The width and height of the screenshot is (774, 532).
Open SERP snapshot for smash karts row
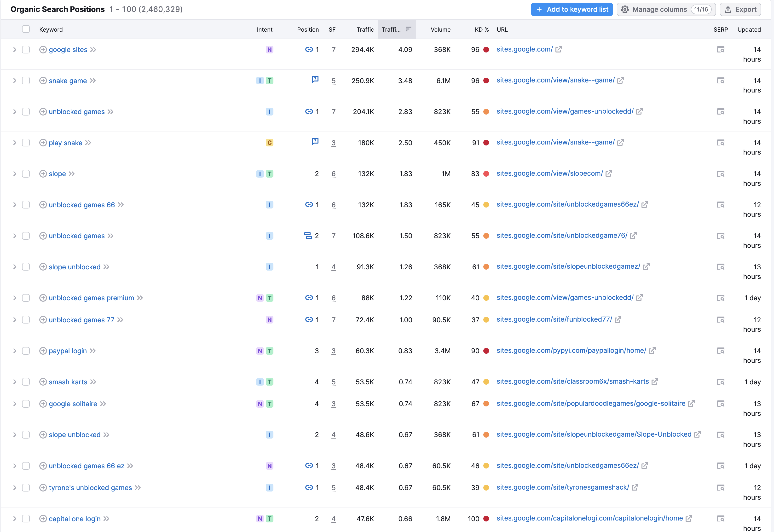(x=720, y=382)
